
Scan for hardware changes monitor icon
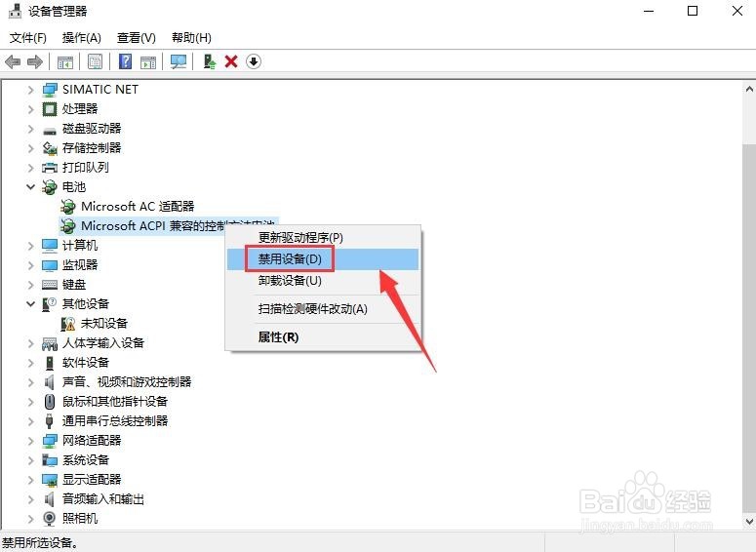(x=179, y=61)
